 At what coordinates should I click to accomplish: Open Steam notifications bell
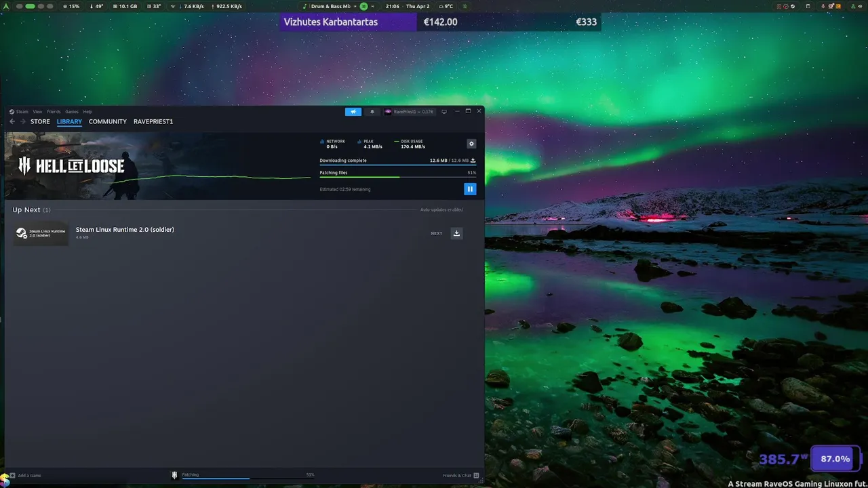coord(372,112)
